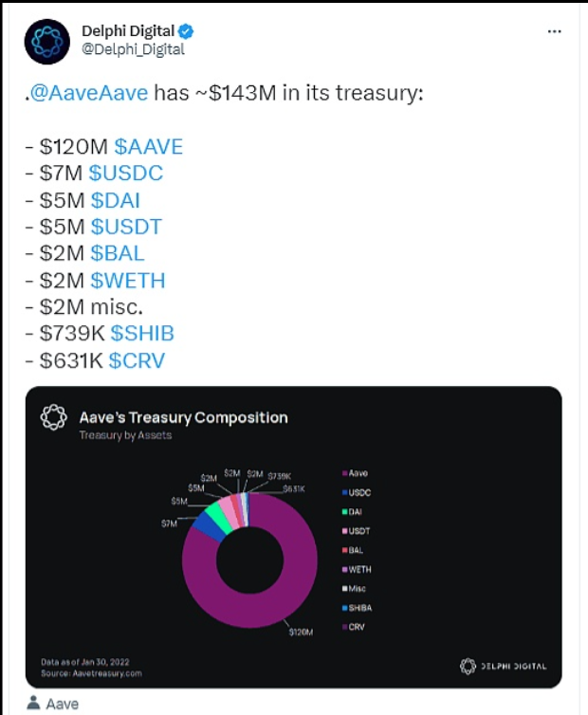Image resolution: width=588 pixels, height=715 pixels.
Task: Open the @Delphi_Digital handle link
Action: point(133,50)
